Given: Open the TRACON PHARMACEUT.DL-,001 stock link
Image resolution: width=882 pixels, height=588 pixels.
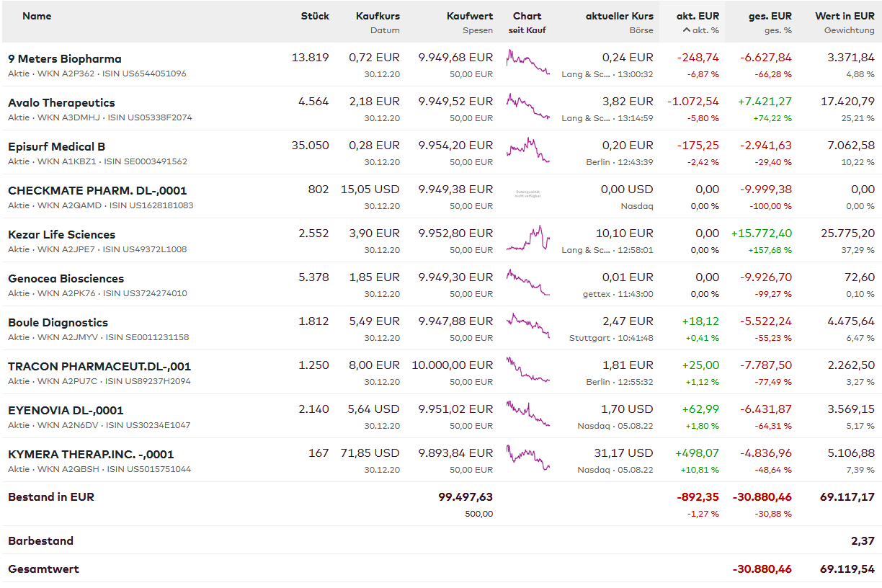Looking at the screenshot, I should pos(99,367).
